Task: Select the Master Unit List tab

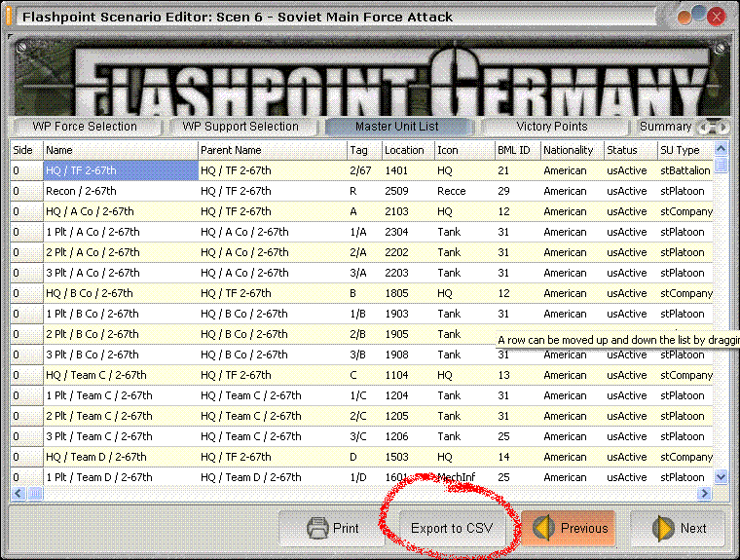Action: pos(397,127)
